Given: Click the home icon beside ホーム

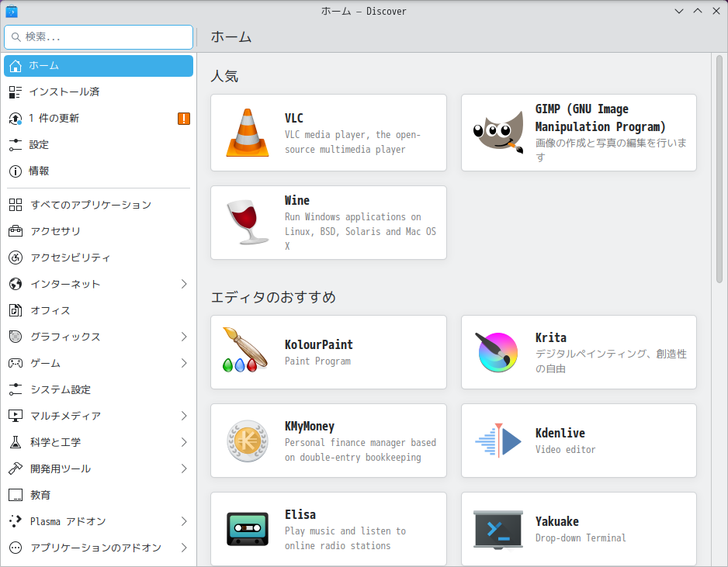Looking at the screenshot, I should 16,66.
